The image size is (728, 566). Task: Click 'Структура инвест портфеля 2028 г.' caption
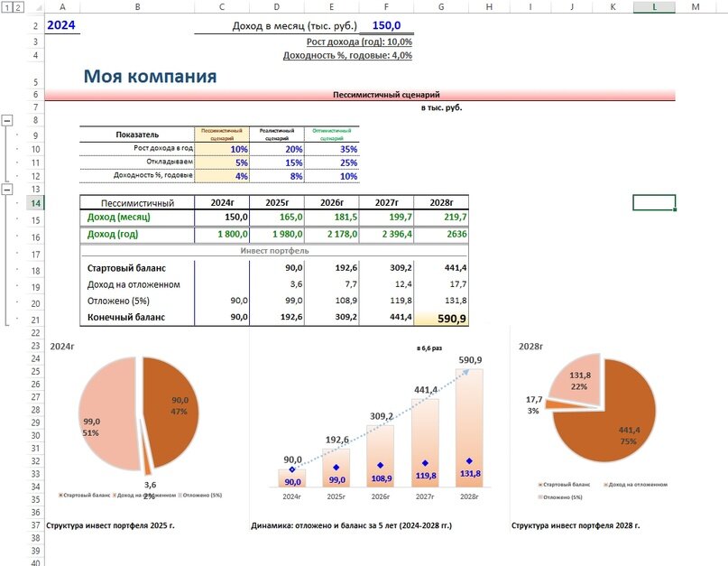[576, 525]
